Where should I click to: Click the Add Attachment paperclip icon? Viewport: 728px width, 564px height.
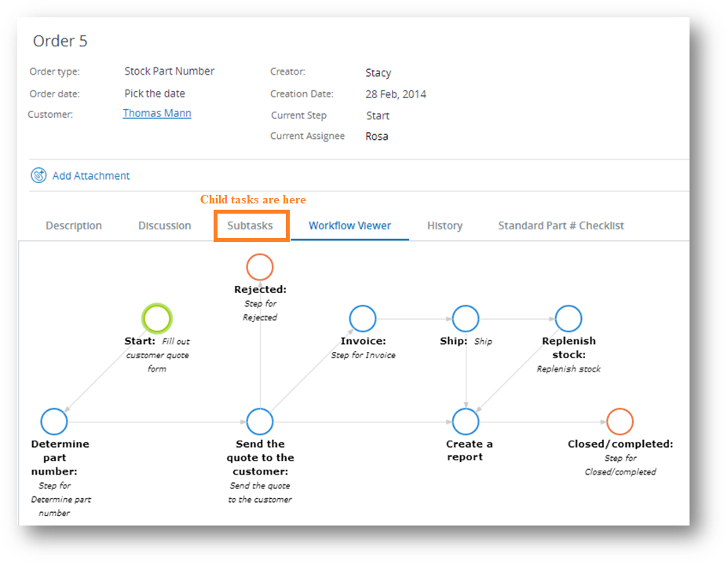[x=38, y=176]
